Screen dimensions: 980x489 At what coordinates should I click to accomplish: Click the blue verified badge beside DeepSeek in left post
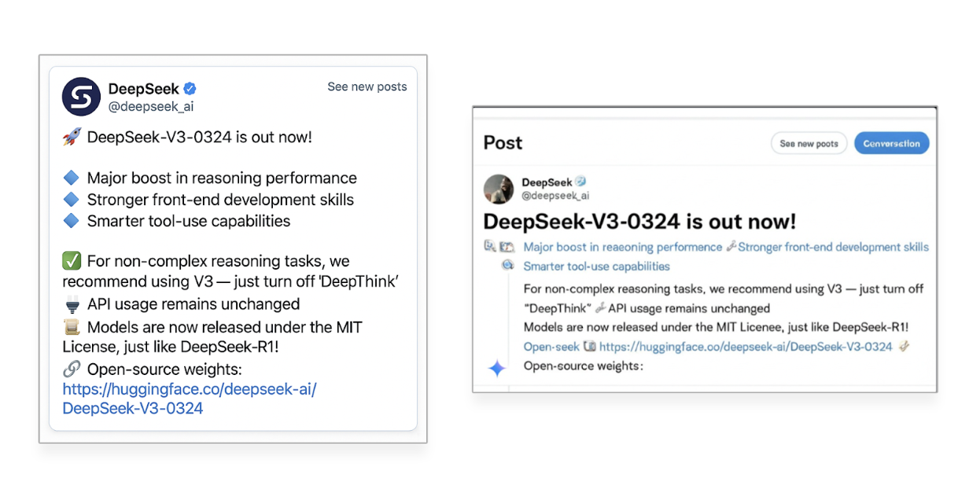click(x=190, y=89)
